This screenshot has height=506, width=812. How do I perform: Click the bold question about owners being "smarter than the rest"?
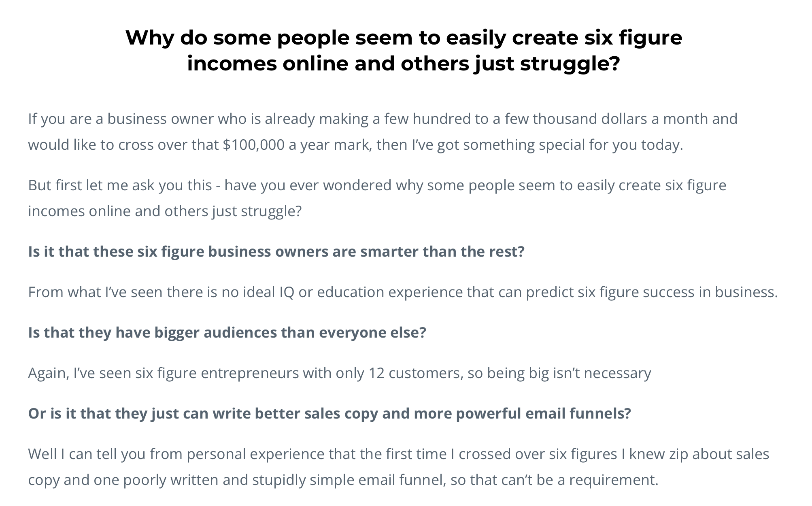pos(276,252)
